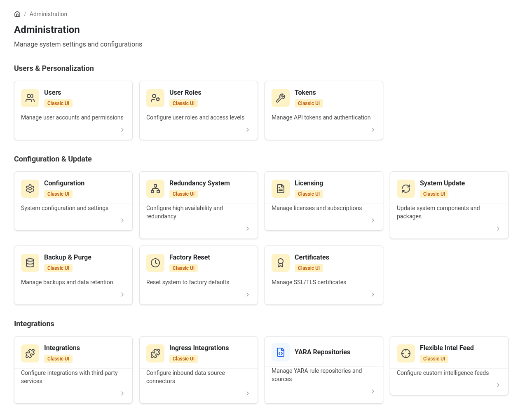Open Licensing via its chevron arrow
The image size is (532, 407).
(x=373, y=220)
